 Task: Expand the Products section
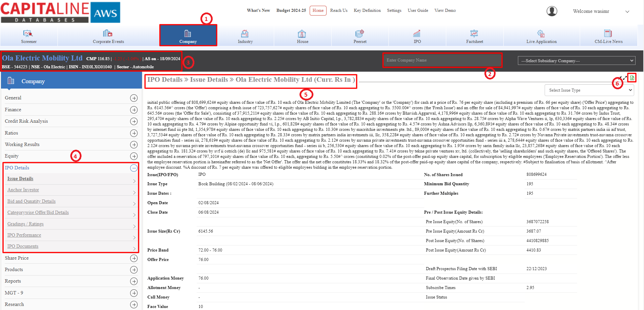[134, 270]
